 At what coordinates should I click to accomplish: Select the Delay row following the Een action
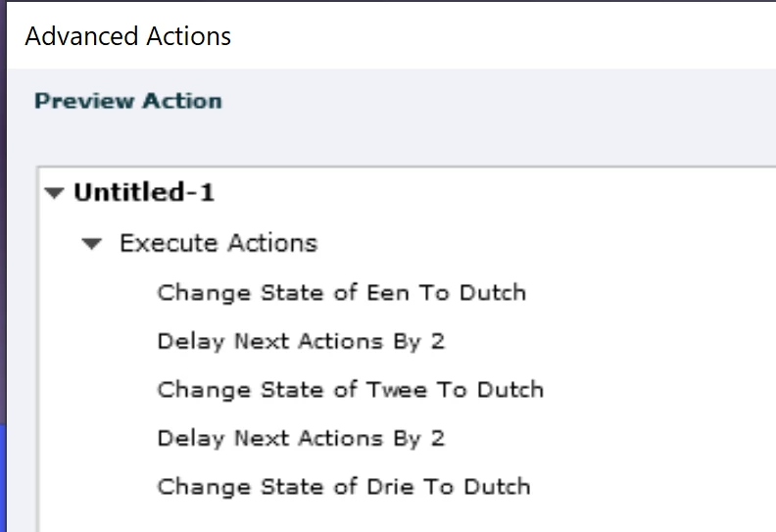coord(301,341)
